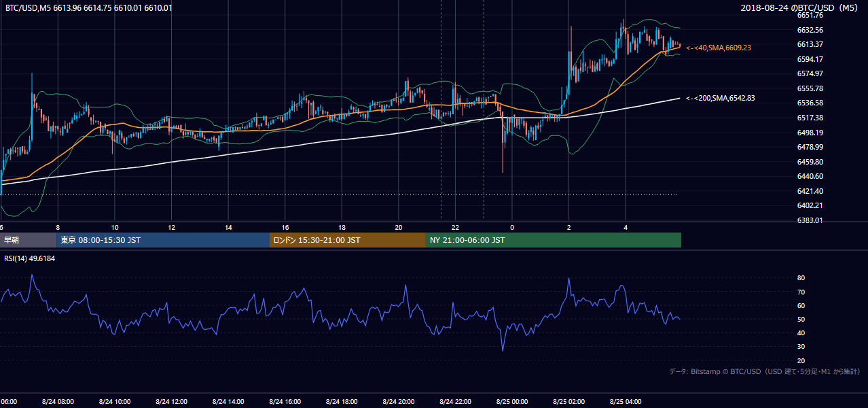Viewport: 868px width, 408px height.
Task: Click bottom time label 8/24 22:00
Action: click(x=455, y=401)
